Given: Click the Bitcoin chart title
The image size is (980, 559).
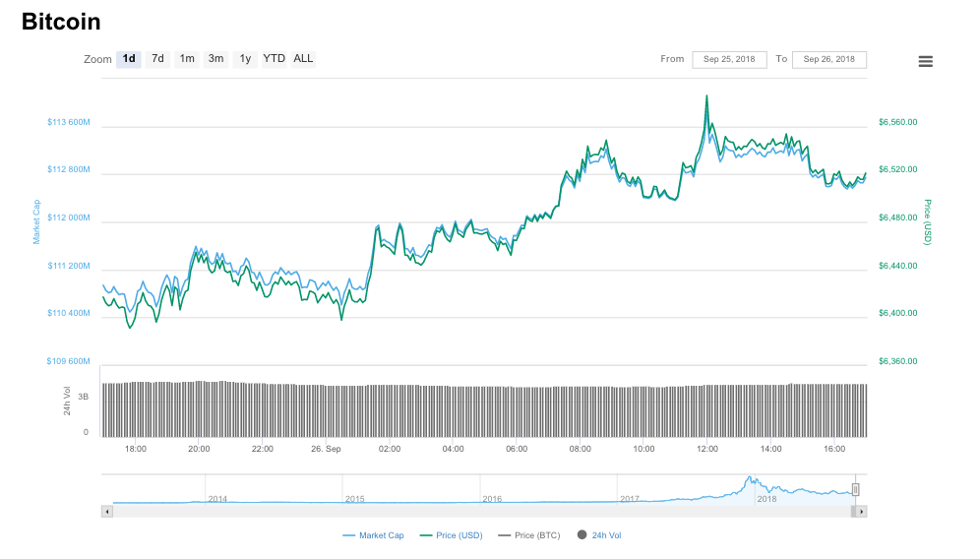Looking at the screenshot, I should (x=61, y=22).
